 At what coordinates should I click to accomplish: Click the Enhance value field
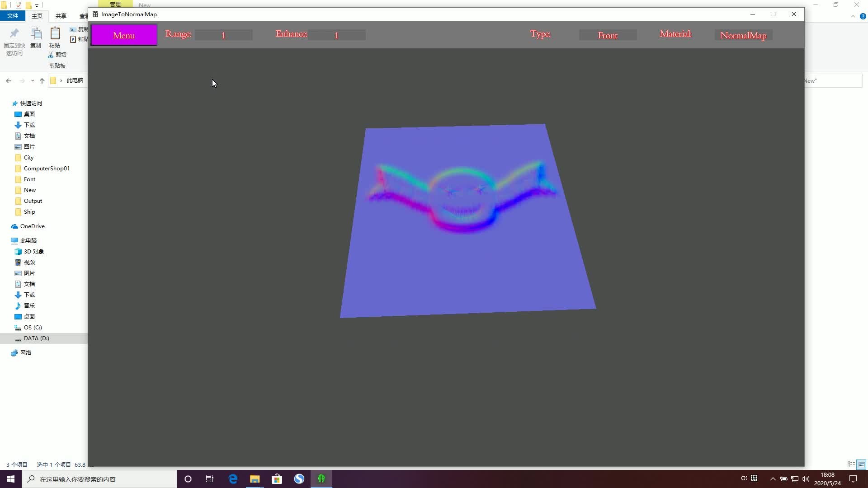coord(336,35)
